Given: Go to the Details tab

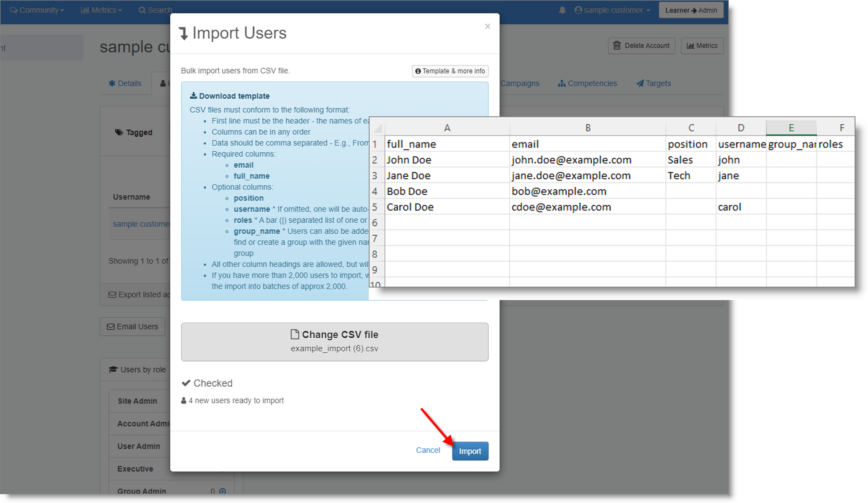Looking at the screenshot, I should (125, 83).
